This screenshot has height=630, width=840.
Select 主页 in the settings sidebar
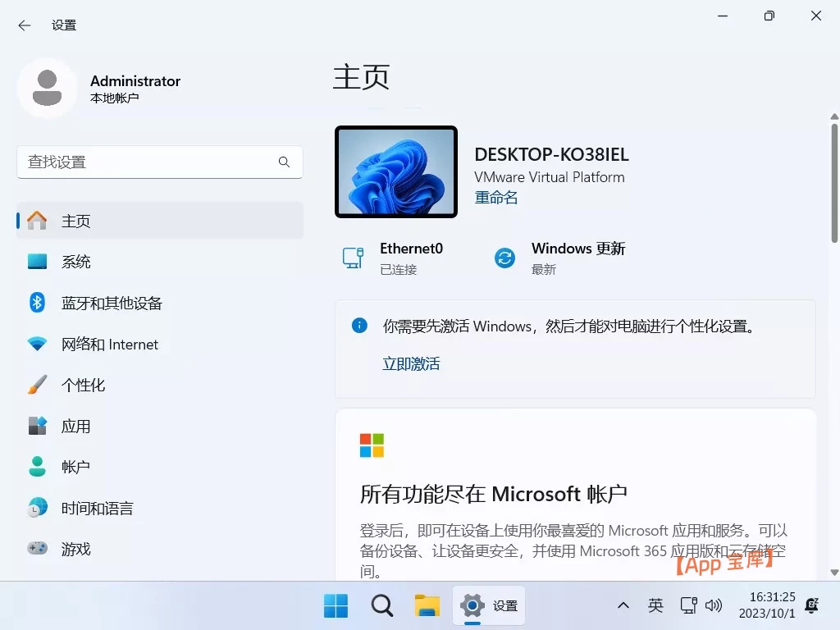(x=76, y=220)
